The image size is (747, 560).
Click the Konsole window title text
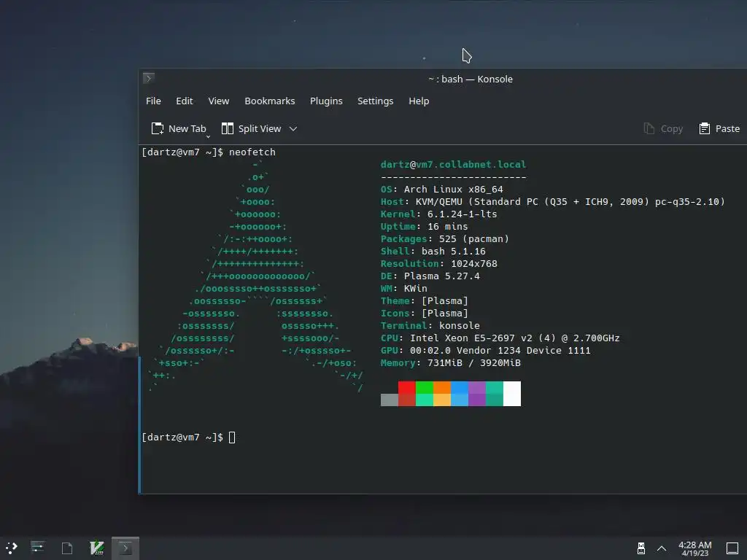coord(471,79)
